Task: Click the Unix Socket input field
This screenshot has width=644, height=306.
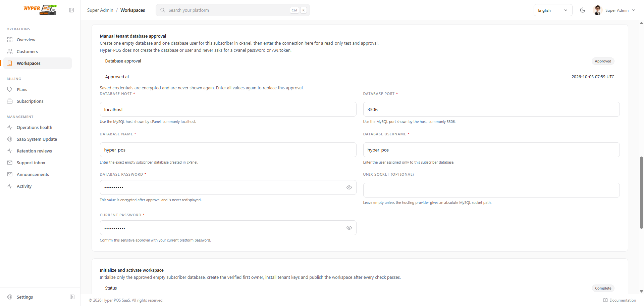Action: click(491, 190)
